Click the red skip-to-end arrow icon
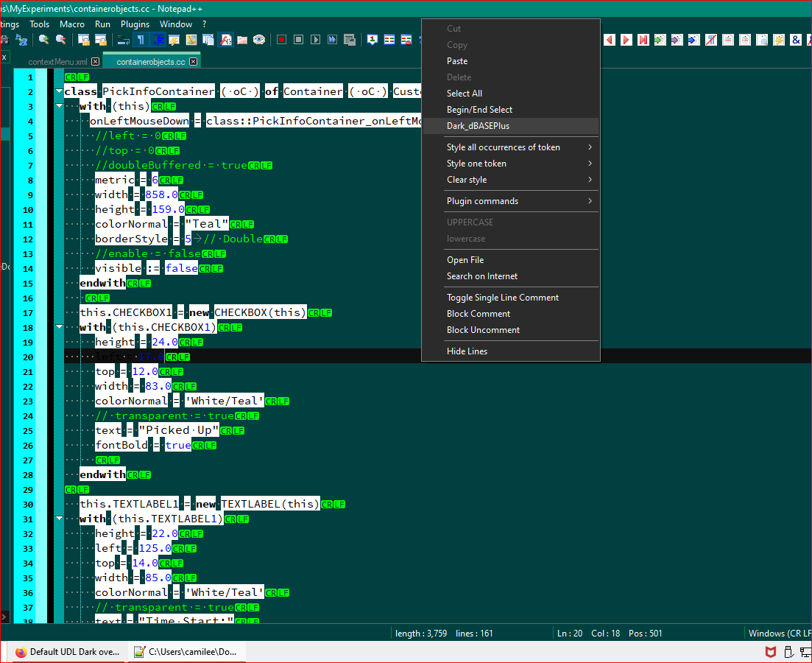Screen dimensions: 812x663 tap(643, 40)
